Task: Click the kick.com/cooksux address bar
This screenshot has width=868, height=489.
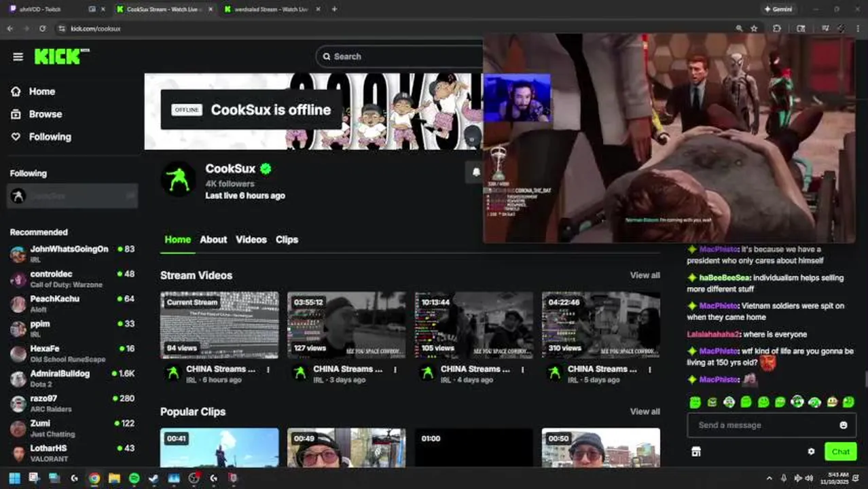Action: pyautogui.click(x=394, y=29)
